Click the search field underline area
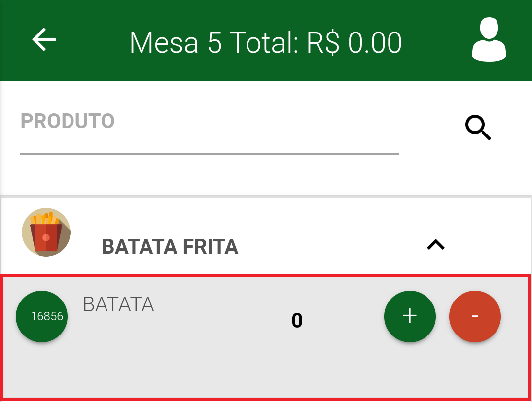Viewport: 532px width, 402px height. coord(210,154)
